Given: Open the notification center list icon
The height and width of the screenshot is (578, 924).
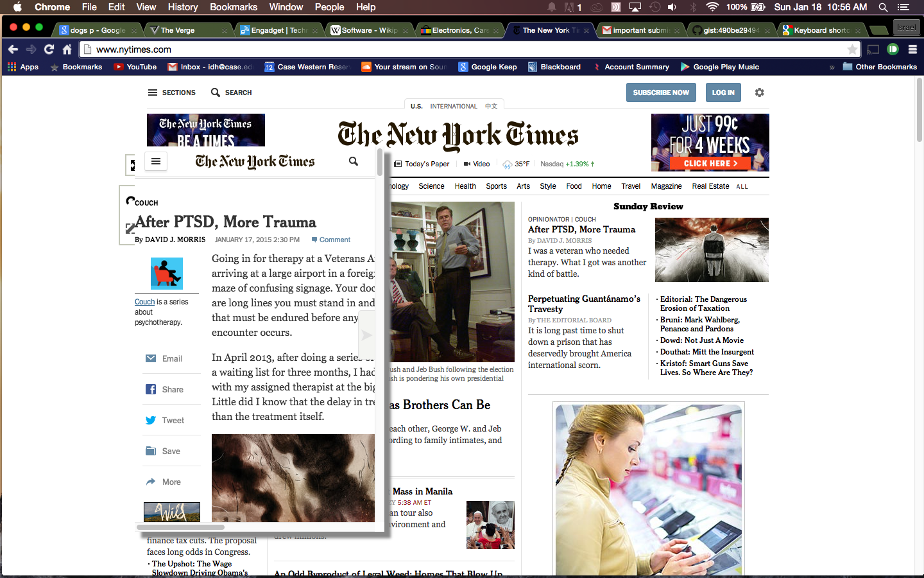Looking at the screenshot, I should coord(903,7).
